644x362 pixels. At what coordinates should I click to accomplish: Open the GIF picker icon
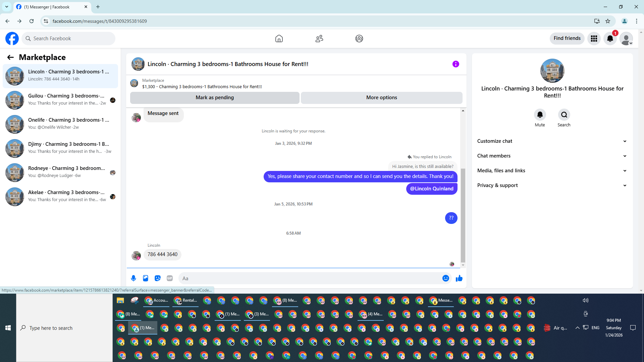coord(170,278)
